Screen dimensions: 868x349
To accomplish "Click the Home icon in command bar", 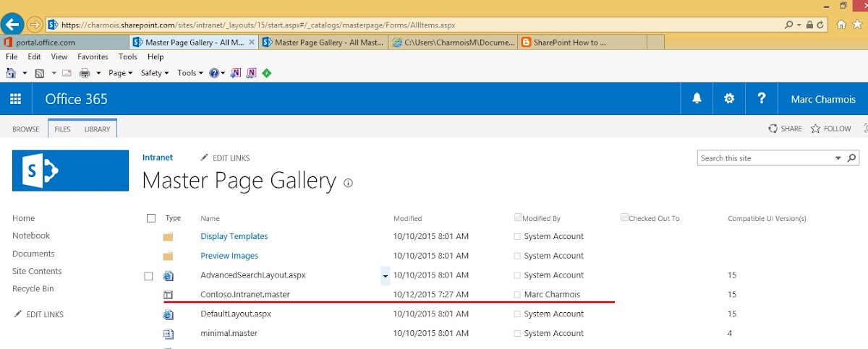I will [x=12, y=73].
